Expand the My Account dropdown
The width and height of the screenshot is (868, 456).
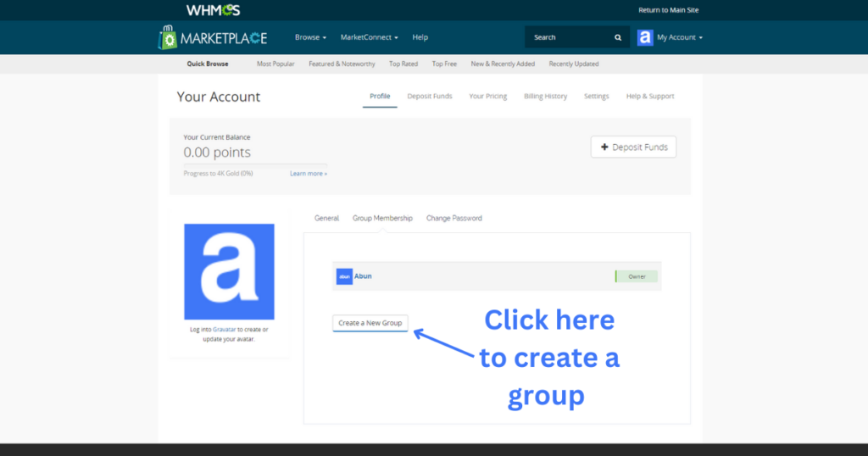click(680, 37)
